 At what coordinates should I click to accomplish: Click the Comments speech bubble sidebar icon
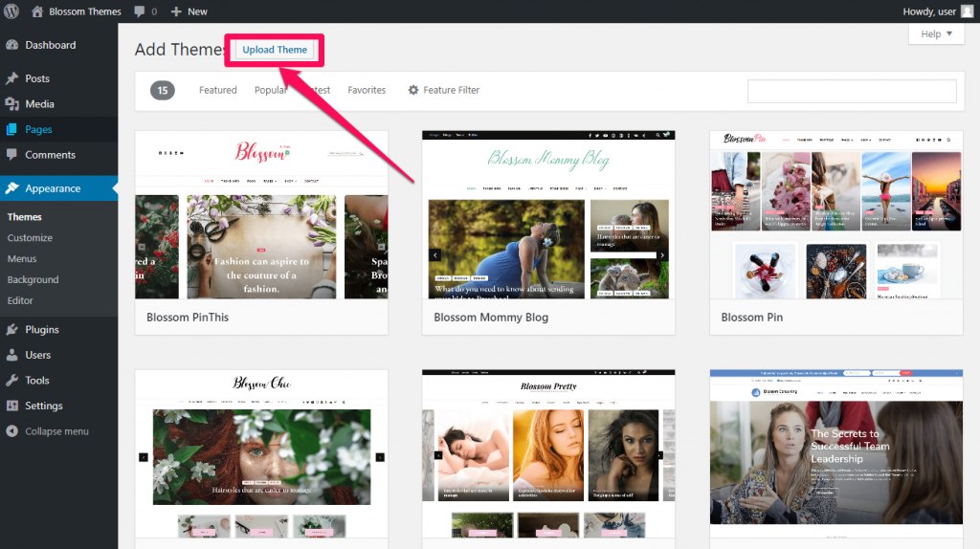click(x=11, y=154)
